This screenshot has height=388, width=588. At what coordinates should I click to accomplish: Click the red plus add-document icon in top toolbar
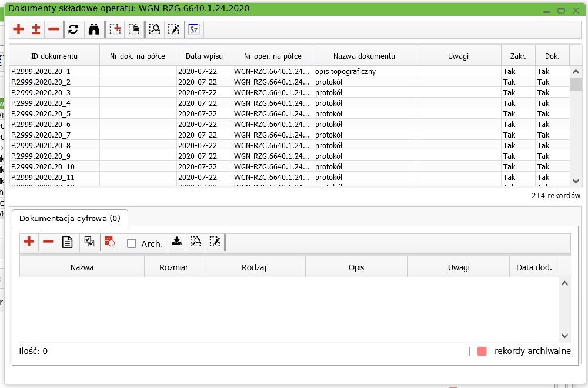tap(19, 29)
